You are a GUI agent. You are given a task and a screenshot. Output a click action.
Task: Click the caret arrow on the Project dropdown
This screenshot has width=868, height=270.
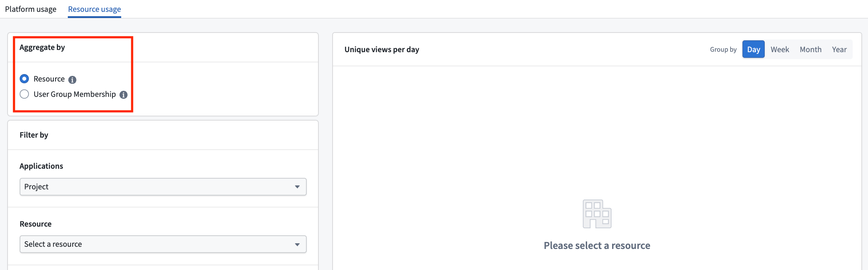(x=297, y=187)
